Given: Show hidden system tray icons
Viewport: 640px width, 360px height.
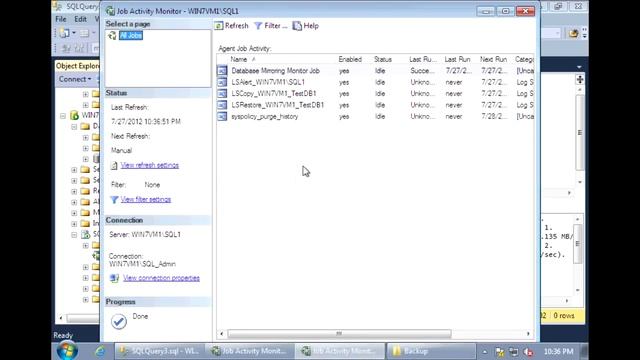Looking at the screenshot, I should [484, 351].
